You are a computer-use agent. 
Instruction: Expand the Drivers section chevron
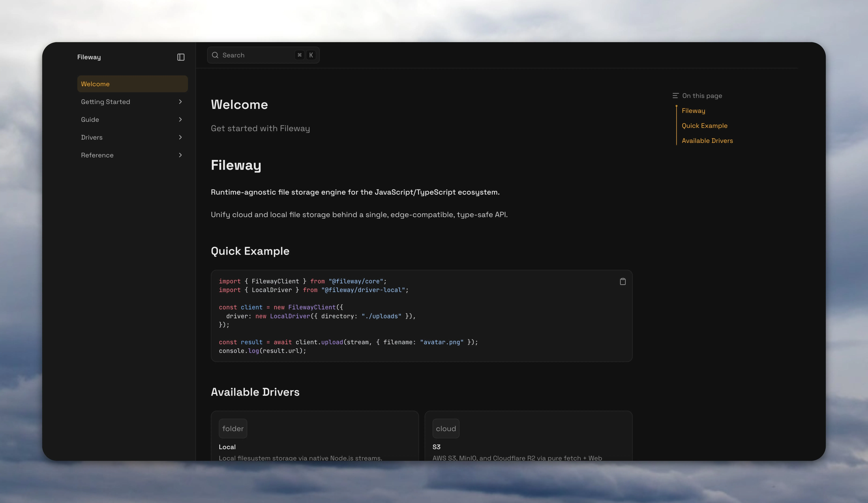pyautogui.click(x=180, y=137)
